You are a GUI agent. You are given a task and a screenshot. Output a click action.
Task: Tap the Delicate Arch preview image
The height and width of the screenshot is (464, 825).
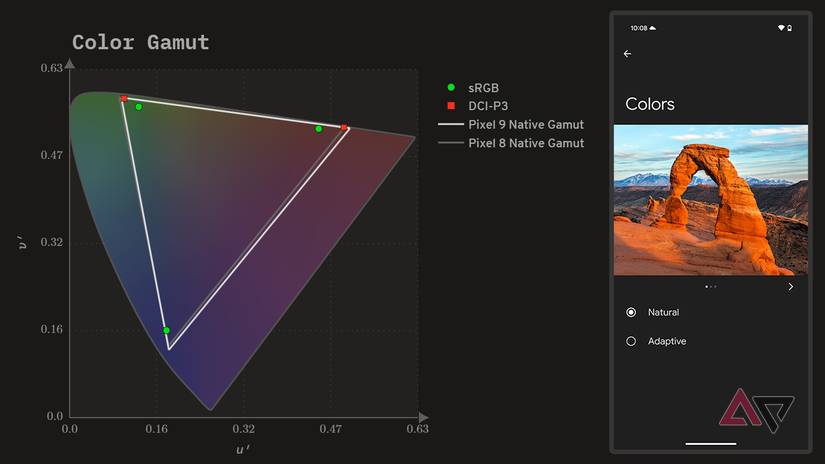pyautogui.click(x=710, y=200)
